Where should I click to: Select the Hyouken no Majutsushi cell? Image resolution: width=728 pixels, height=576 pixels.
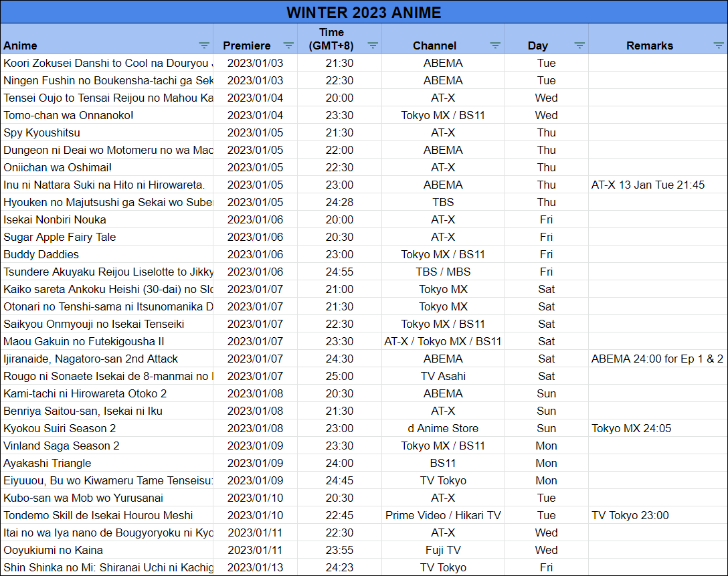coord(107,202)
